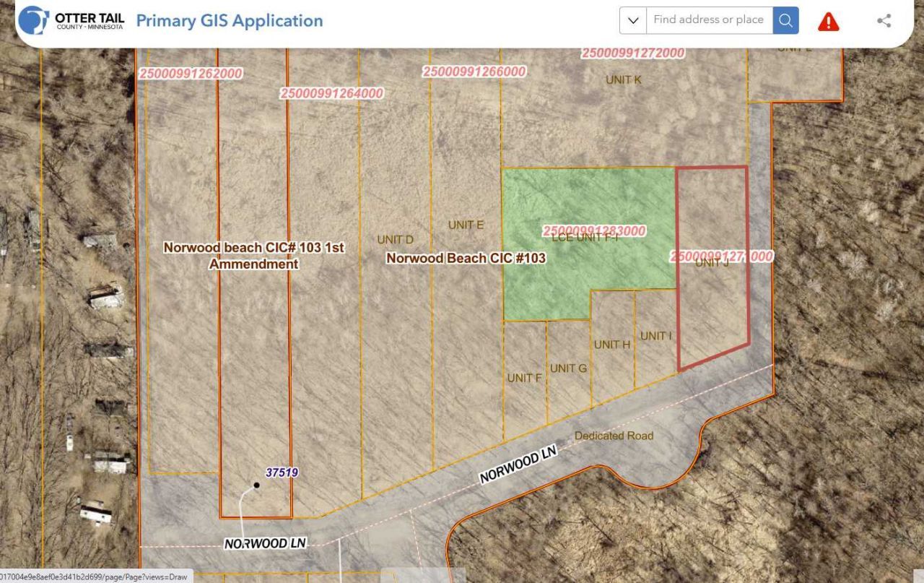Click the search magnifier button
The height and width of the screenshot is (583, 924).
coord(785,20)
